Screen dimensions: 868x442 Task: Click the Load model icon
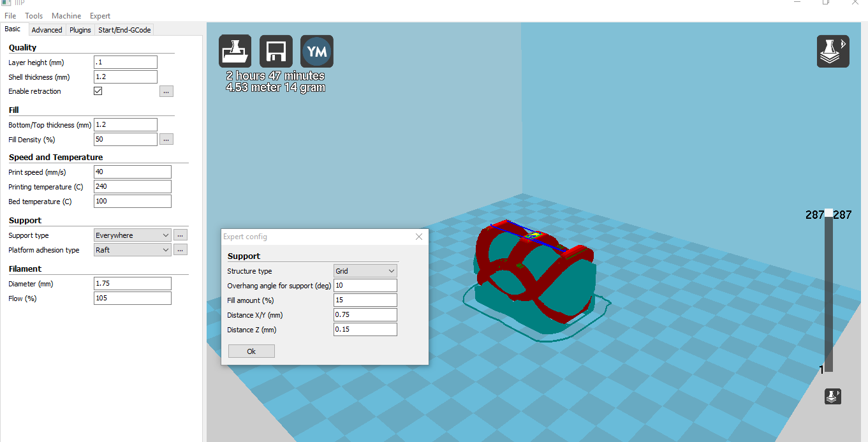(235, 52)
